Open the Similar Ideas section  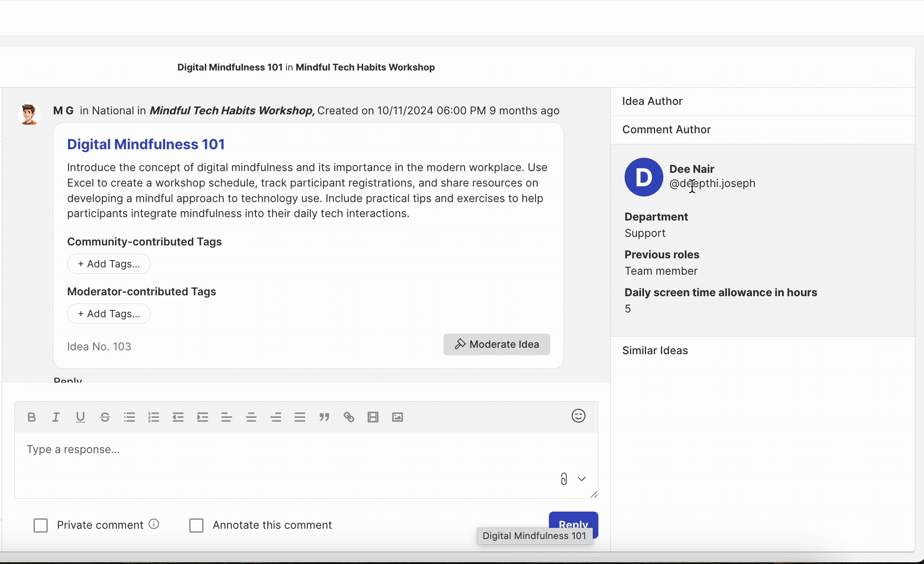click(655, 351)
